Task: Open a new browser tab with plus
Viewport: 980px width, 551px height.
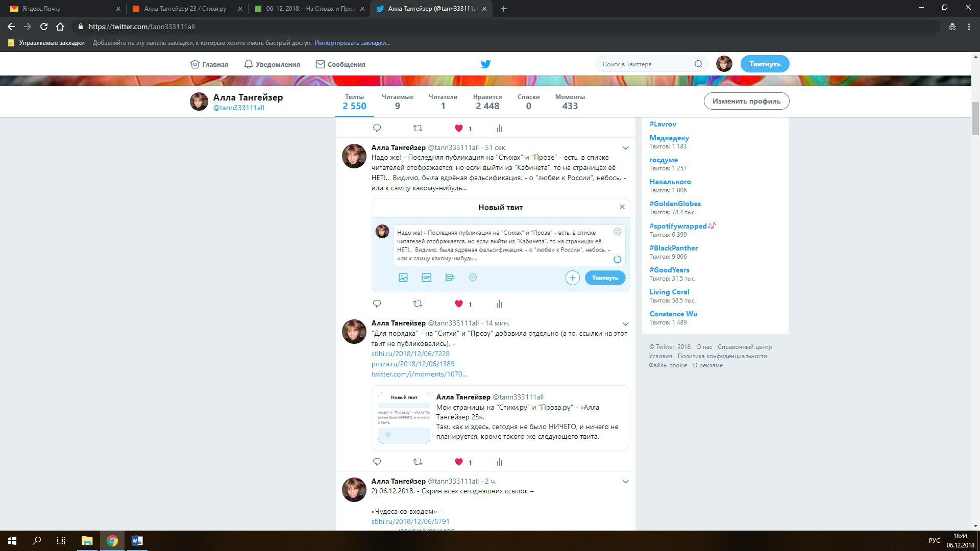Action: click(503, 9)
